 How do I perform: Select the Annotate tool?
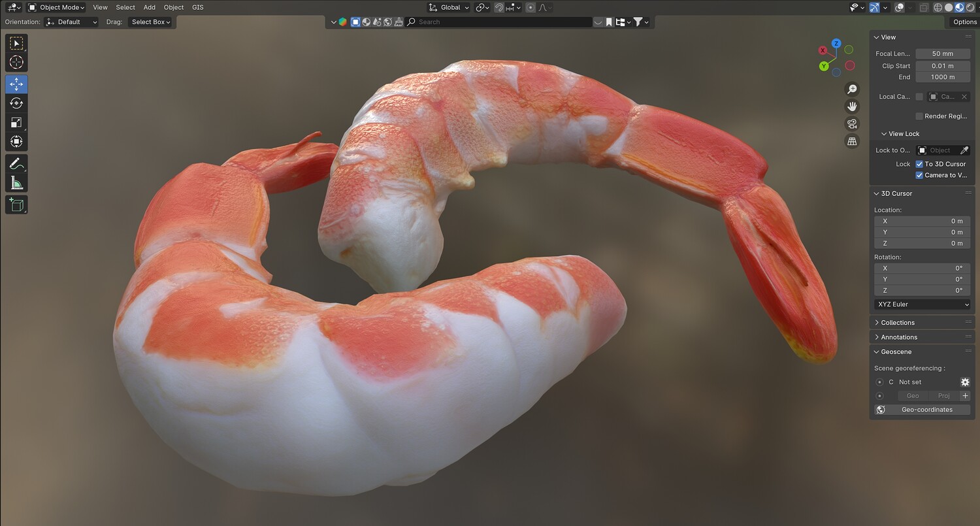[x=16, y=163]
